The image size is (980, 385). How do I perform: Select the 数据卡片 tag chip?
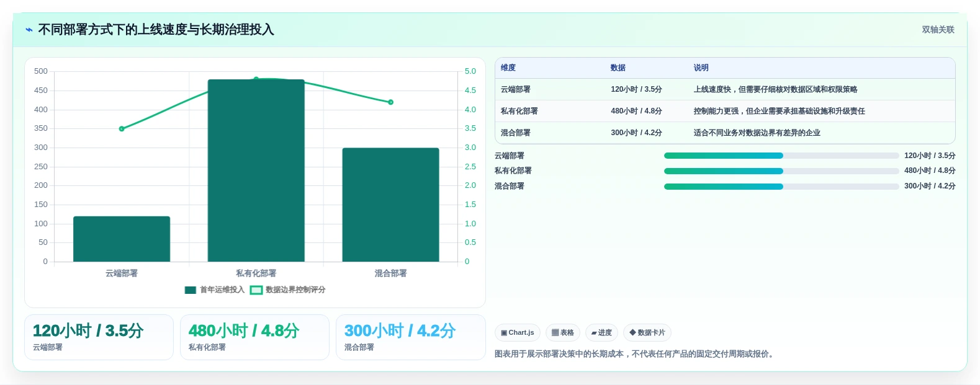click(647, 333)
